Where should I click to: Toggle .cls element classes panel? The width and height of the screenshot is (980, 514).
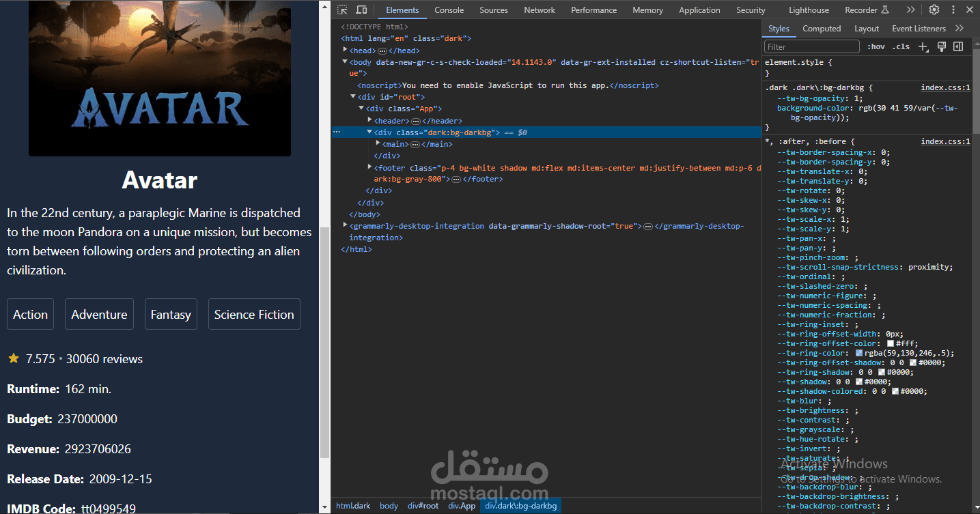click(901, 46)
